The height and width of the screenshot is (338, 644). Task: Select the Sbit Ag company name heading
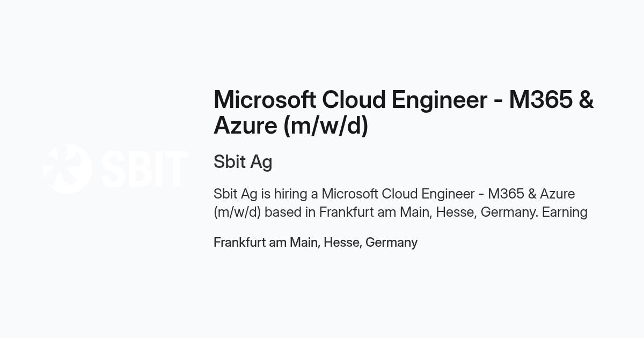(243, 161)
